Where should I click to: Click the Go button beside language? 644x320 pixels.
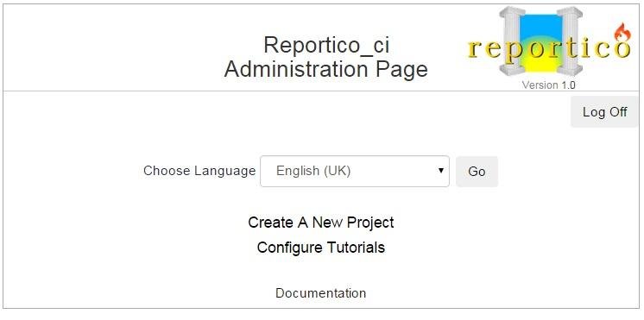pyautogui.click(x=477, y=172)
